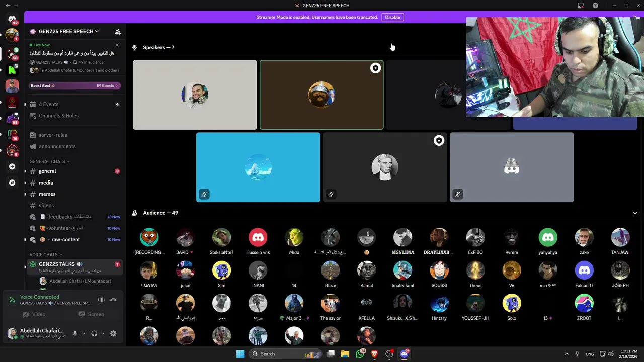This screenshot has height=362, width=644.
Task: Share your screen with Screen button
Action: click(91, 314)
